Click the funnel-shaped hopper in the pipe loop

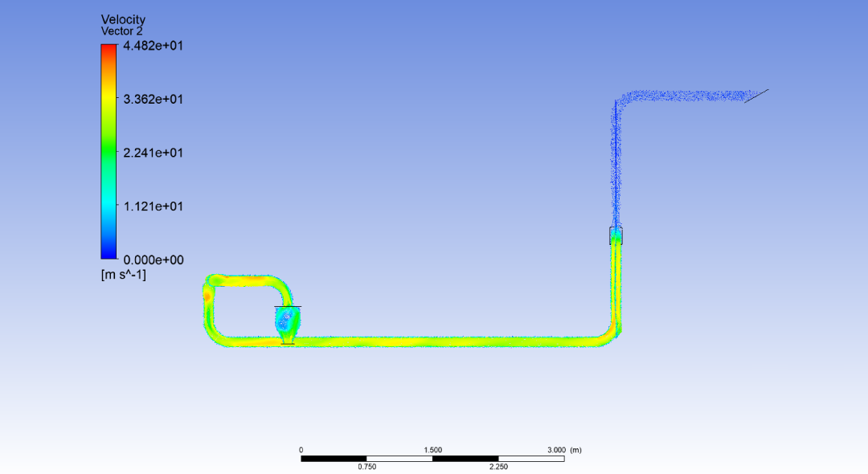pos(288,325)
